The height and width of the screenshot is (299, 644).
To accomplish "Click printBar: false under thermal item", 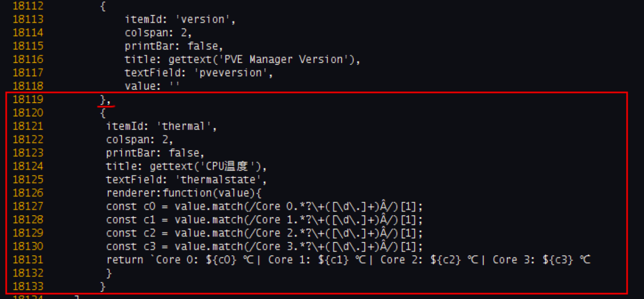I will [x=155, y=153].
